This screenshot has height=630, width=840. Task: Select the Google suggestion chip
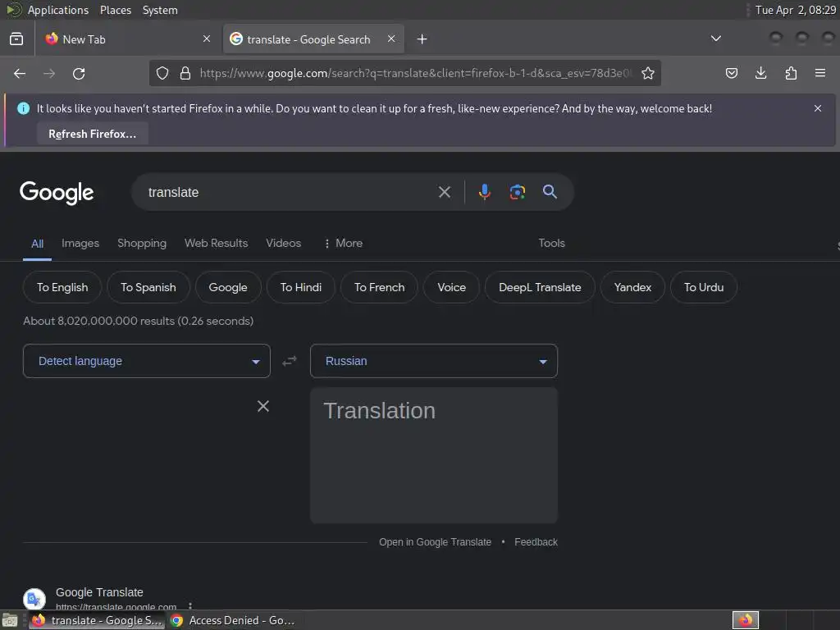tap(228, 287)
